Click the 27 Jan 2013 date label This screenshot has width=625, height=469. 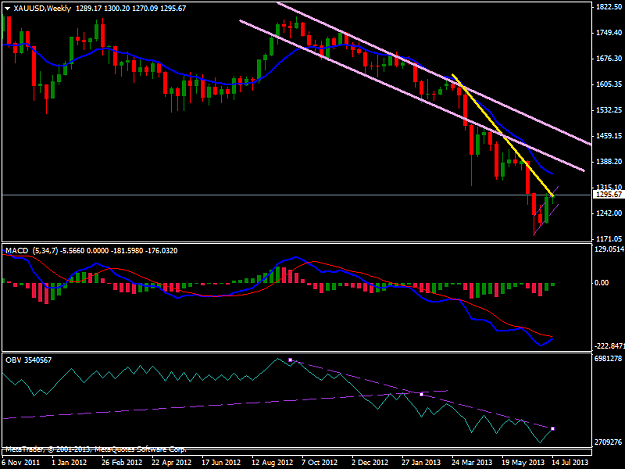[x=421, y=463]
